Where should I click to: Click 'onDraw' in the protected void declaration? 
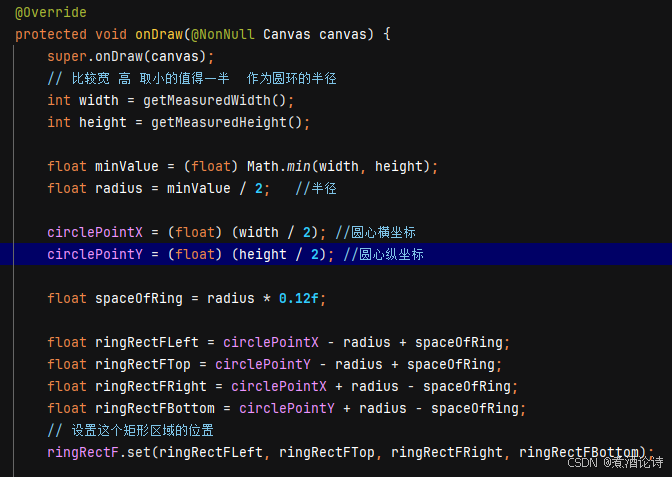click(159, 34)
